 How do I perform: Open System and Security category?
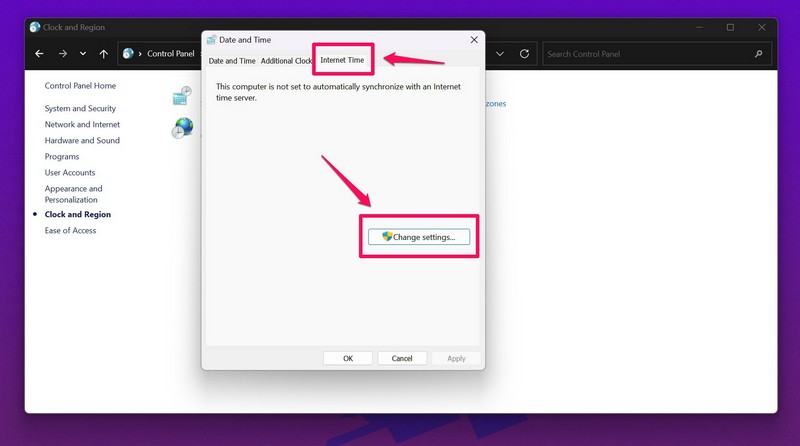point(80,108)
